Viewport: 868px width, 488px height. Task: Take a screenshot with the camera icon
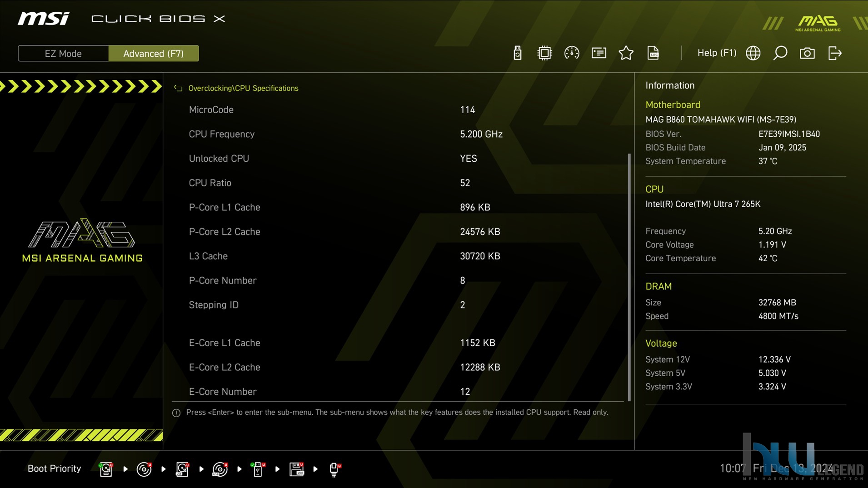(807, 53)
